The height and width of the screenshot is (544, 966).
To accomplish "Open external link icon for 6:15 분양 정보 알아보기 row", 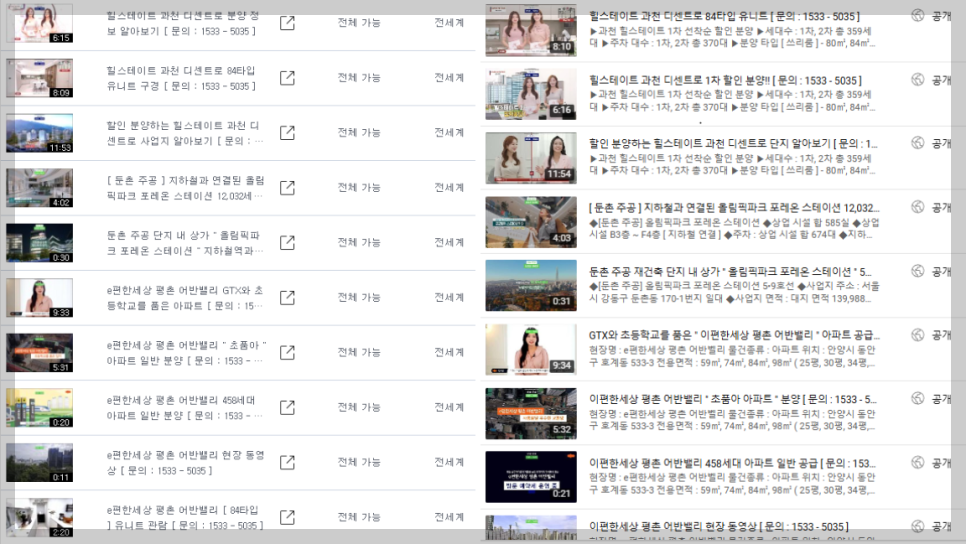I will 287,23.
